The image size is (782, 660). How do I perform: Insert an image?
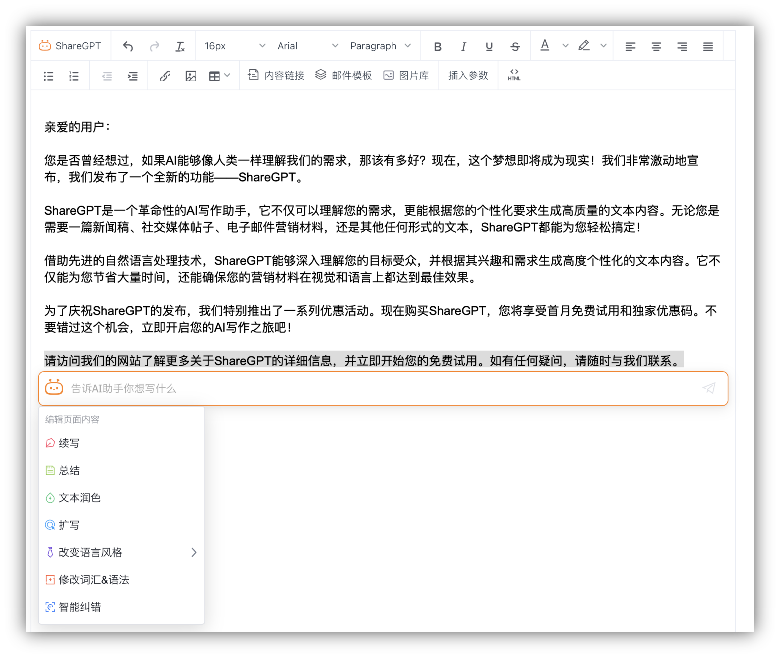point(191,76)
